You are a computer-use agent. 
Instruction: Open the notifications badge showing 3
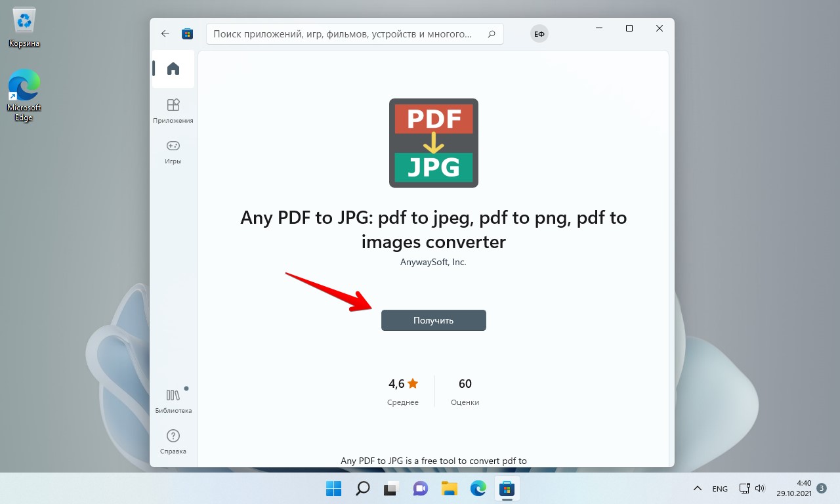coord(822,488)
